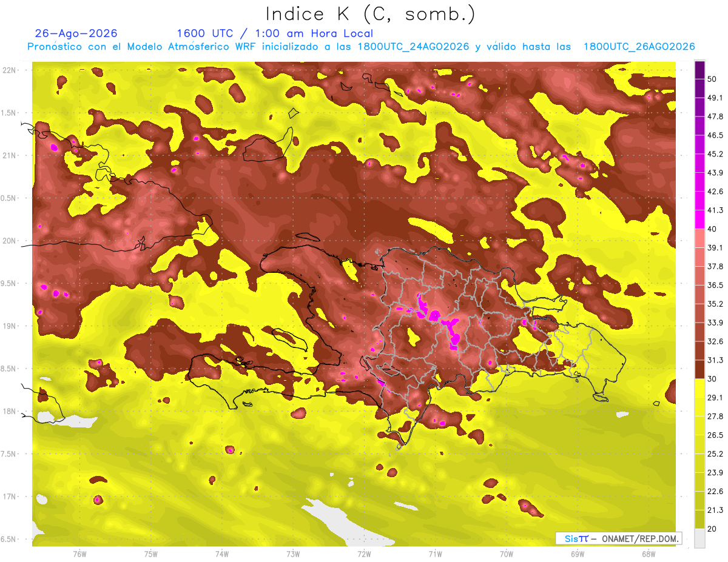Click the "Indice K (C, somb.)" title
The width and height of the screenshot is (728, 562).
tap(370, 13)
